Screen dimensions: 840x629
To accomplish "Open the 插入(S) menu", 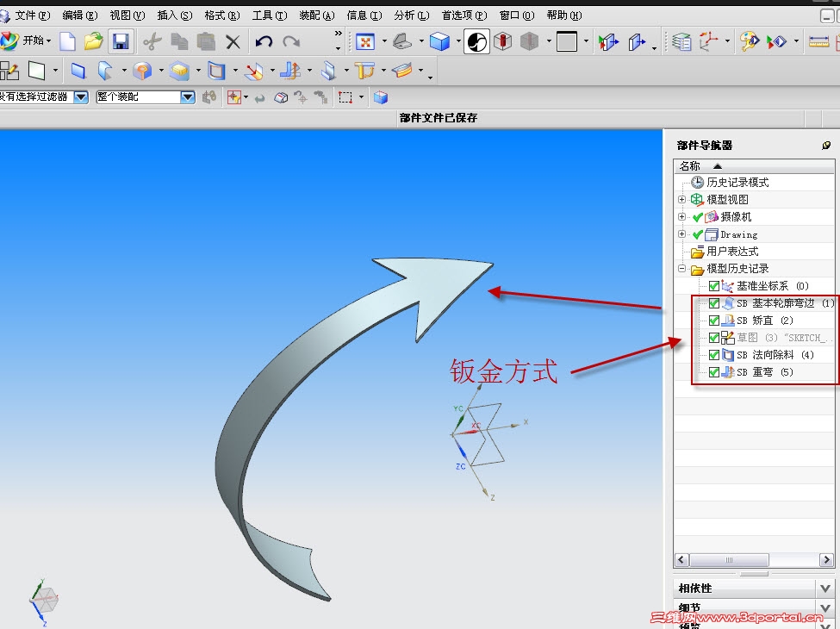I will coord(175,16).
